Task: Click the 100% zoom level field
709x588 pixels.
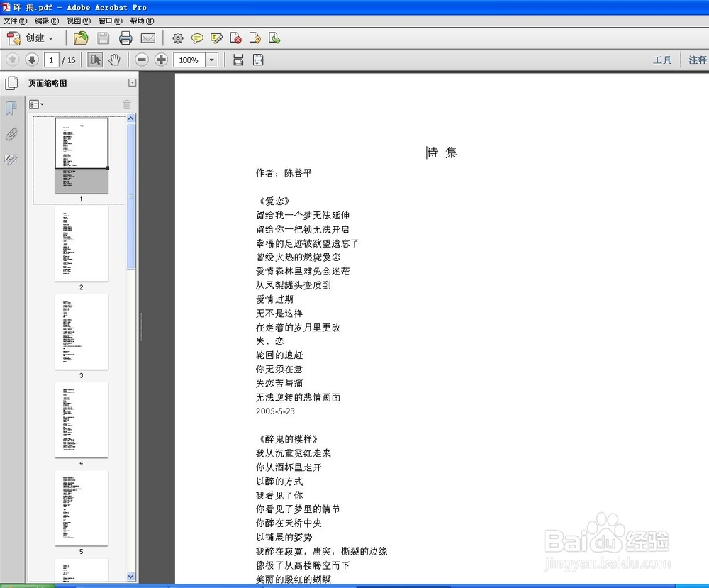Action: click(x=189, y=60)
